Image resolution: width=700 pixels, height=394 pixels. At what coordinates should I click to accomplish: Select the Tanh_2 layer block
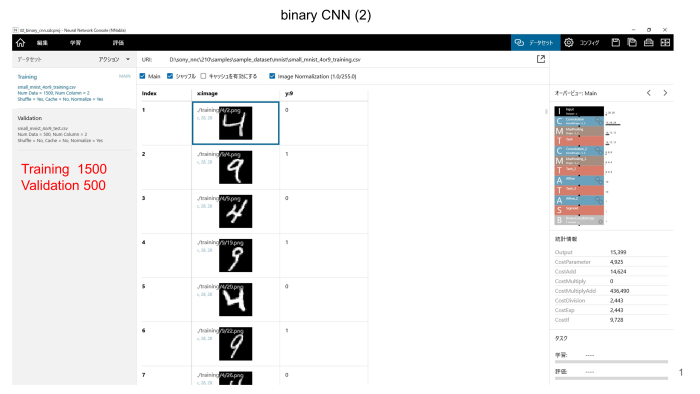pyautogui.click(x=579, y=170)
